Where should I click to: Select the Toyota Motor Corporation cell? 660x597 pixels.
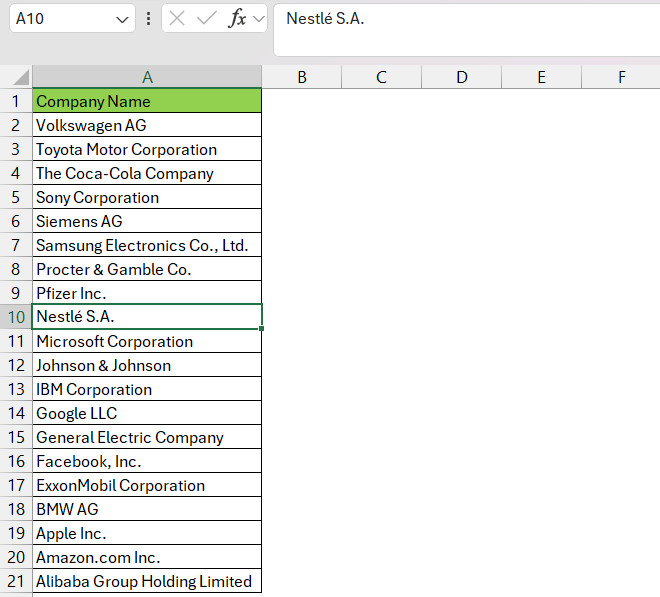coord(147,149)
